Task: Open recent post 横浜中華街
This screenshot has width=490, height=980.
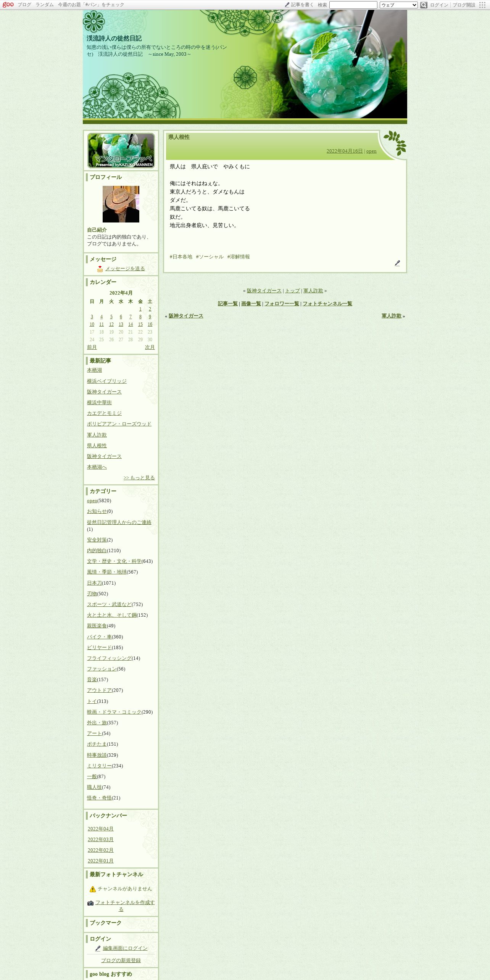Action: pos(99,403)
